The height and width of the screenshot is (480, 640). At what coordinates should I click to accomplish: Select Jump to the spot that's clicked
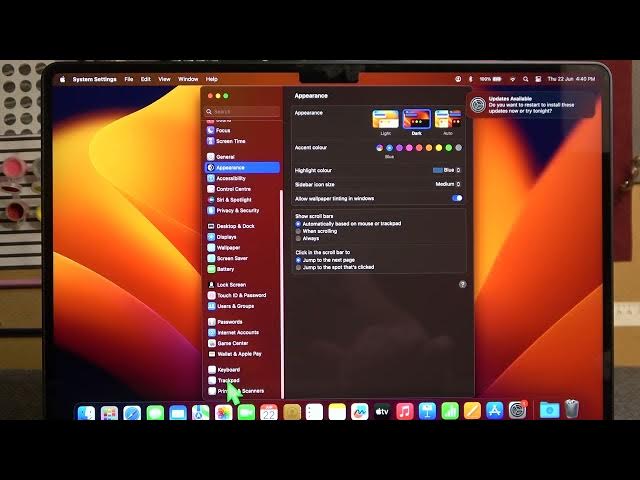[x=298, y=267]
